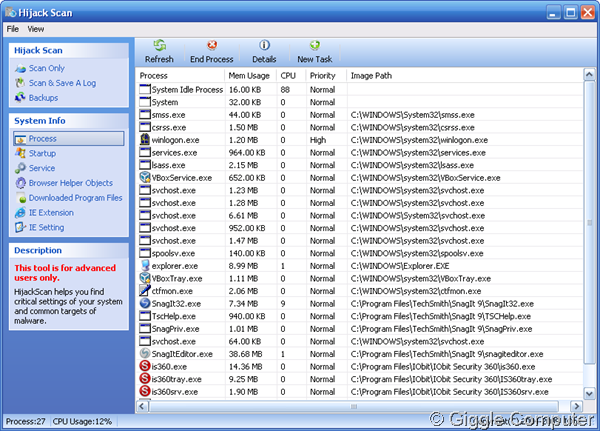Click the IE Extension icon
Viewport: 600px width, 431px height.
coord(20,213)
